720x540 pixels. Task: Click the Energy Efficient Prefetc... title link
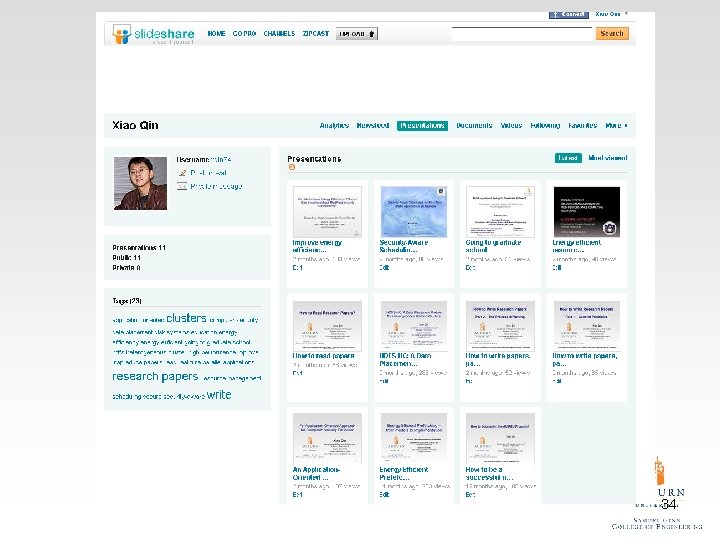click(x=403, y=473)
